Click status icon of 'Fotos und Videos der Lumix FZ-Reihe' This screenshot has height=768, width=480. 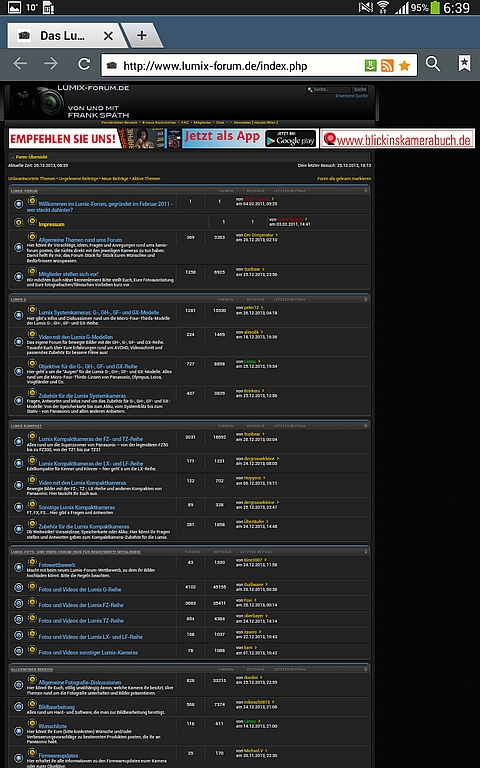(19, 603)
